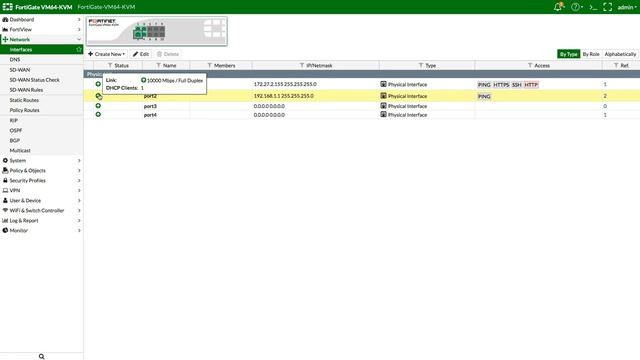The image size is (640, 360).
Task: Switch view to By Role
Action: pyautogui.click(x=591, y=54)
